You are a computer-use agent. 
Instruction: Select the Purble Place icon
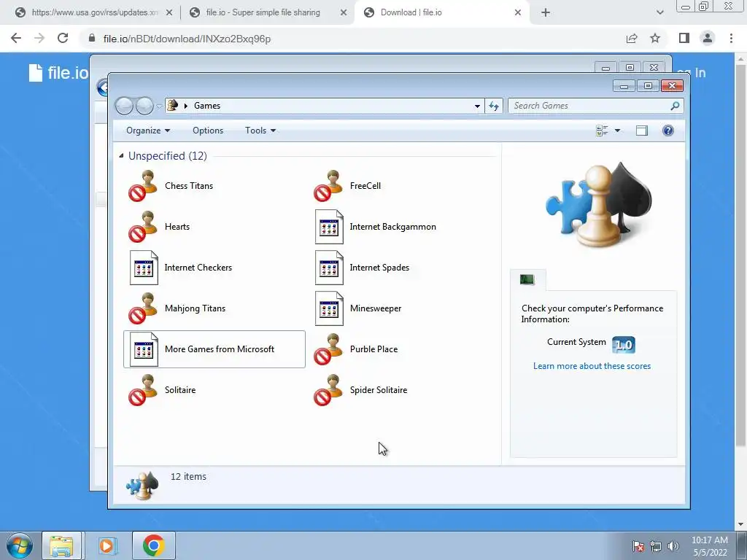(x=328, y=349)
